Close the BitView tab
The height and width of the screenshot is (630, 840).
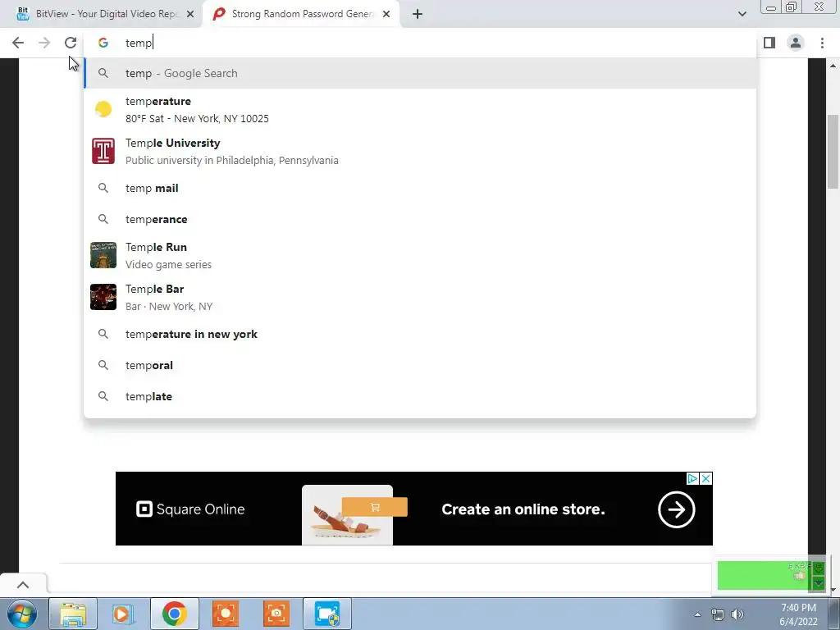click(x=190, y=14)
